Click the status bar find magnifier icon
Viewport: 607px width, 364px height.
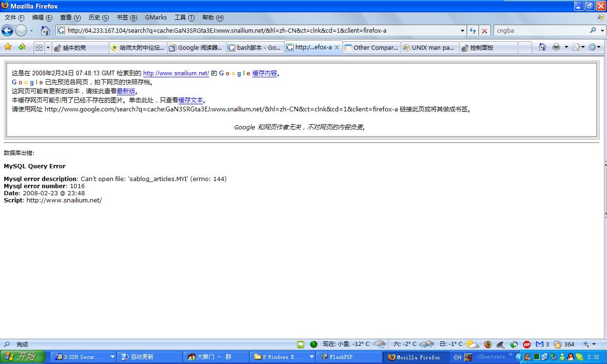[x=7, y=345]
